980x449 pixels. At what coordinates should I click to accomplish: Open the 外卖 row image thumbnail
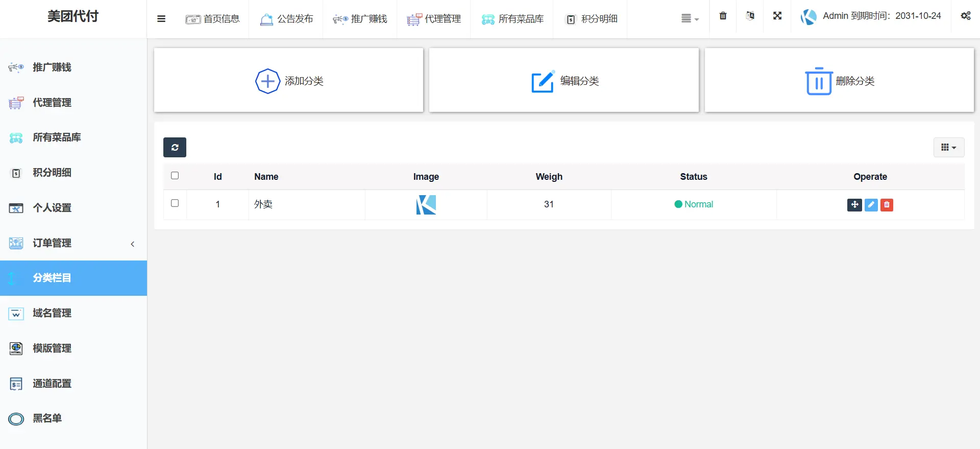(x=426, y=205)
